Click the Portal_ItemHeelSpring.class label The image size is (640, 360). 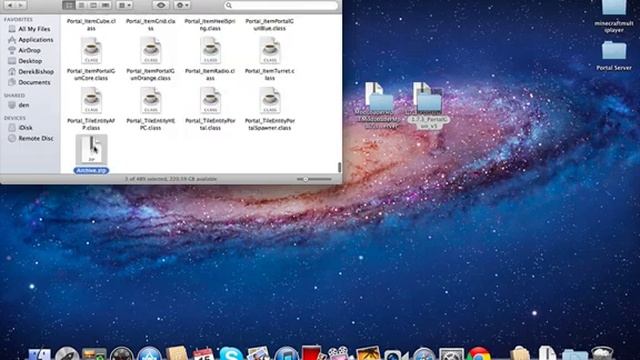click(x=210, y=25)
